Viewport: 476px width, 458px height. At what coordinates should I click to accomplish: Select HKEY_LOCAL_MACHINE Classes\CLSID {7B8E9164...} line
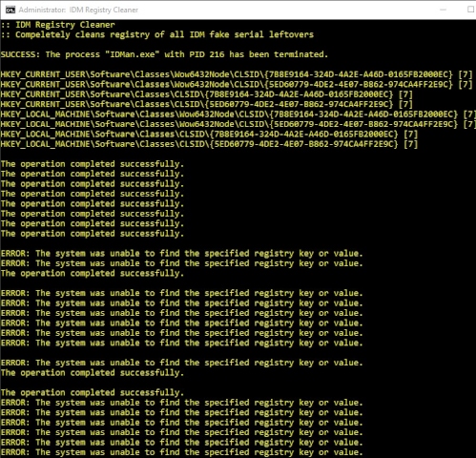[209, 135]
